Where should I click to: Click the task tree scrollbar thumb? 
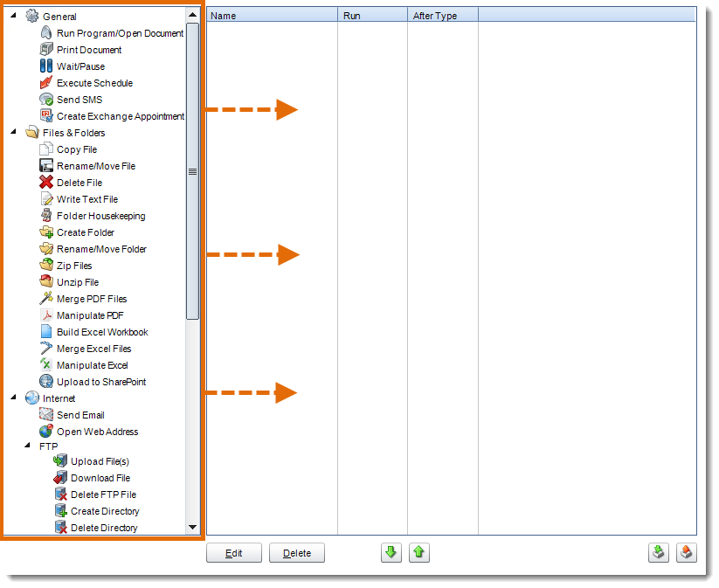[192, 171]
